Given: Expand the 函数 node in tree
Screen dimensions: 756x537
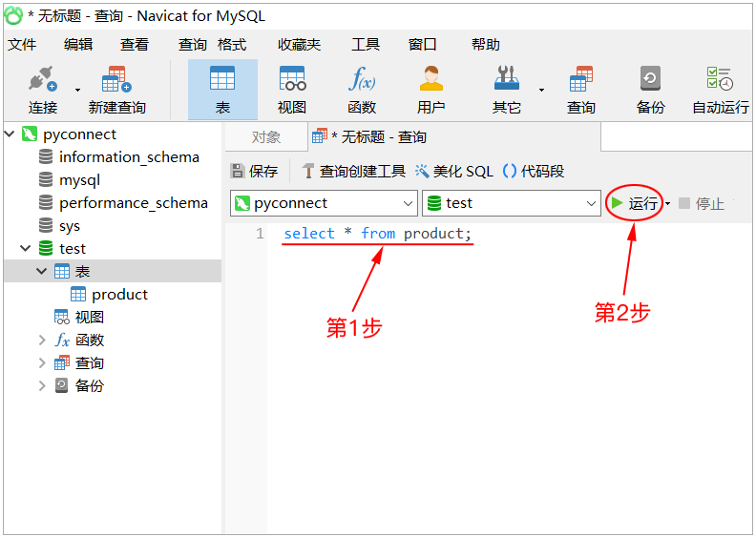Looking at the screenshot, I should click(x=42, y=340).
